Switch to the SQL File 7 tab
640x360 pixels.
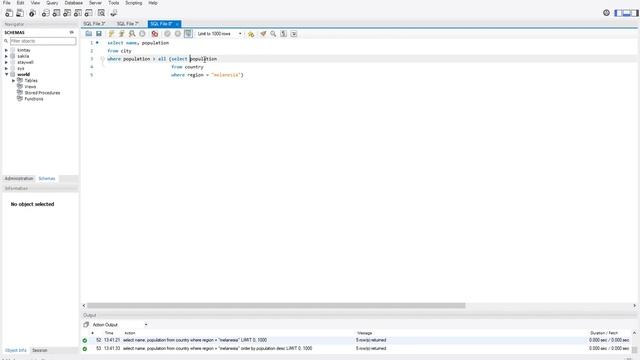pyautogui.click(x=128, y=24)
